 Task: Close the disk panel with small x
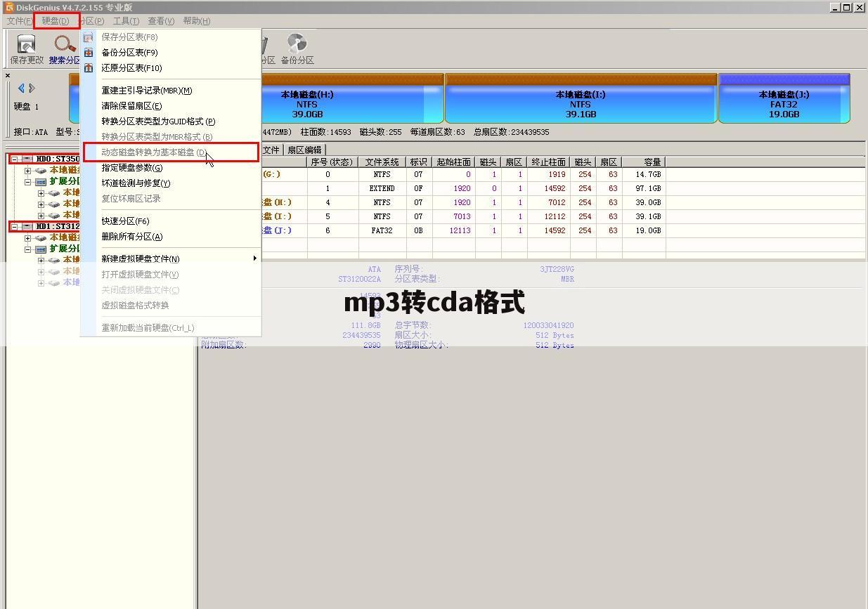8,75
